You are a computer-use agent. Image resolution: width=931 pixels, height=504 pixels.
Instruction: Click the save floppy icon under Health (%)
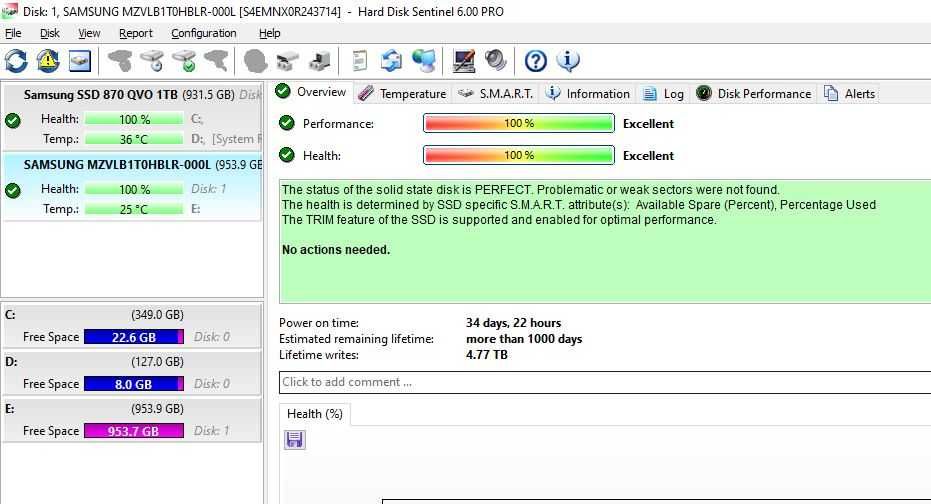pyautogui.click(x=294, y=440)
